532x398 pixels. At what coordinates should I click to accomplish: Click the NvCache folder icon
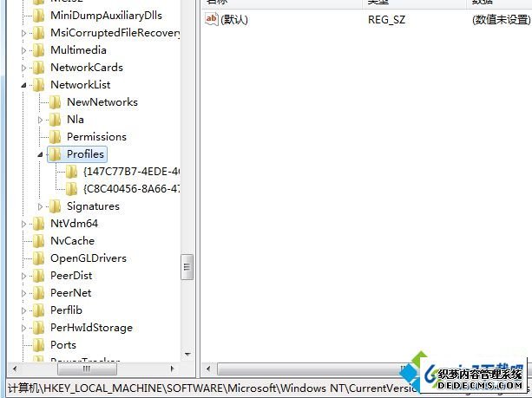[x=38, y=241]
